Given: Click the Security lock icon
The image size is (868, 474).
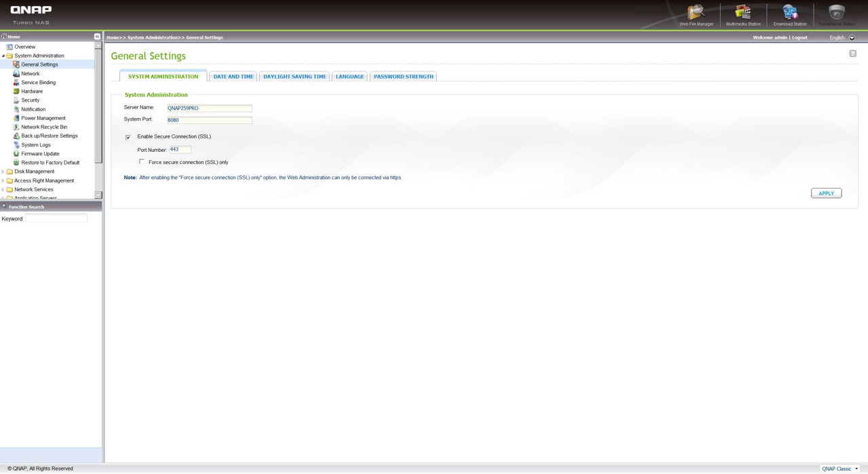Looking at the screenshot, I should (16, 100).
